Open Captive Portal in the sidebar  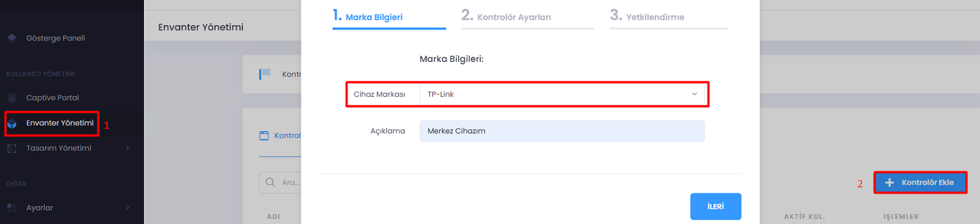[53, 98]
